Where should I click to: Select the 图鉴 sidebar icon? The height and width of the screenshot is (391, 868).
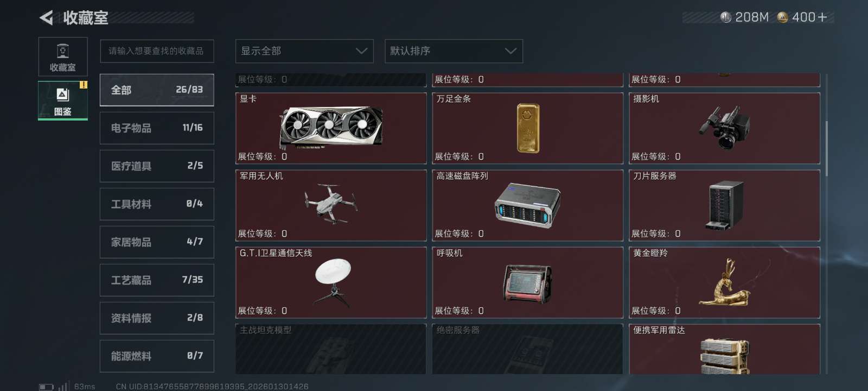click(x=63, y=100)
